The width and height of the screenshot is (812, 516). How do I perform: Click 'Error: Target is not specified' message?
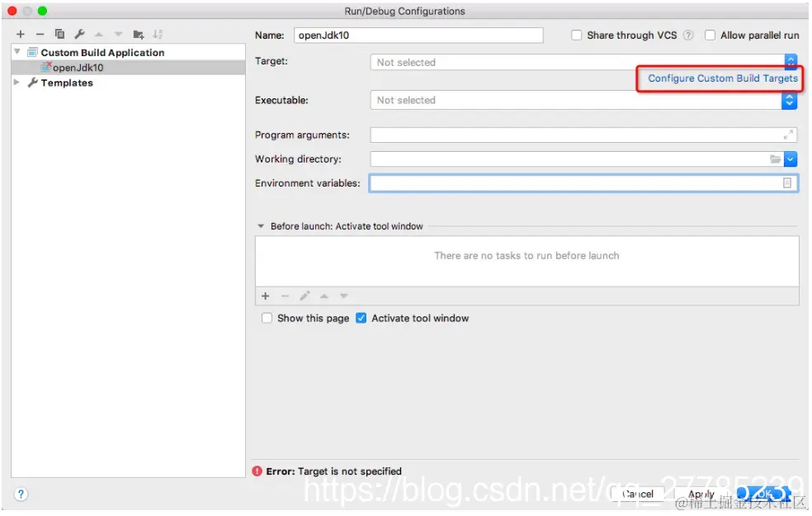[333, 471]
